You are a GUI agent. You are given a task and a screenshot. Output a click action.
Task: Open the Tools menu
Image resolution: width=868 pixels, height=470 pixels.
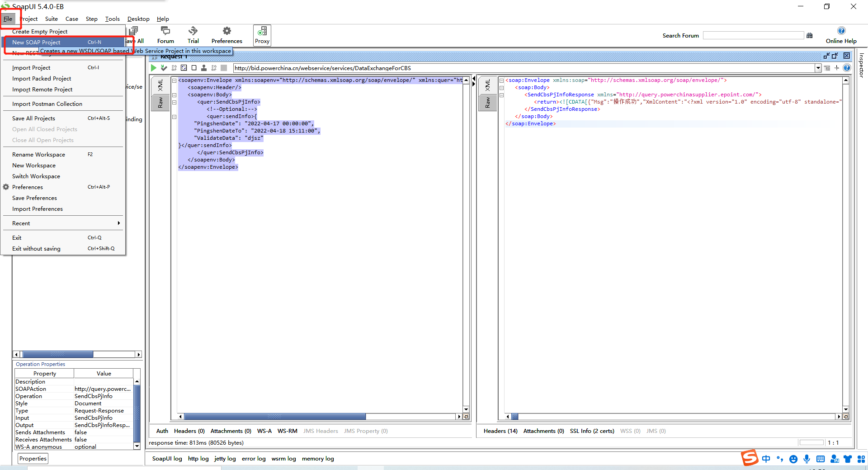click(x=112, y=19)
